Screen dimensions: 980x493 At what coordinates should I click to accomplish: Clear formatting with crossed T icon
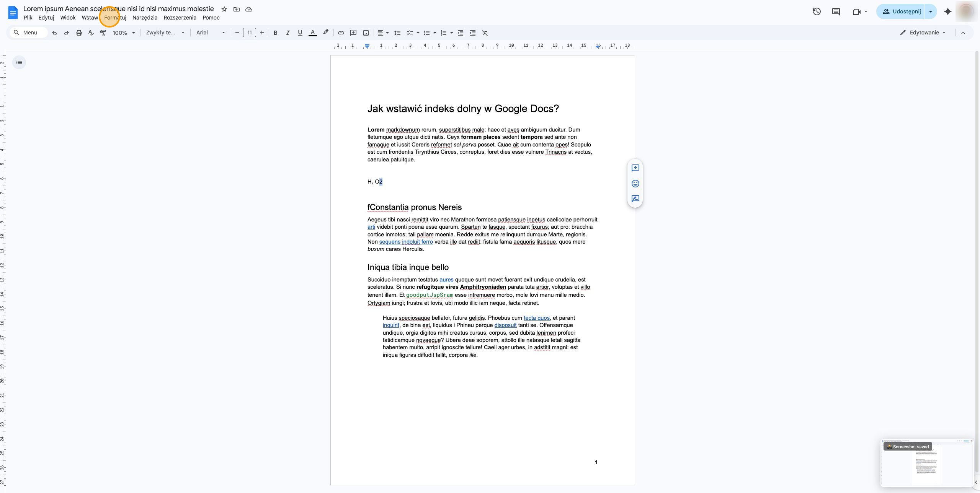pyautogui.click(x=485, y=33)
